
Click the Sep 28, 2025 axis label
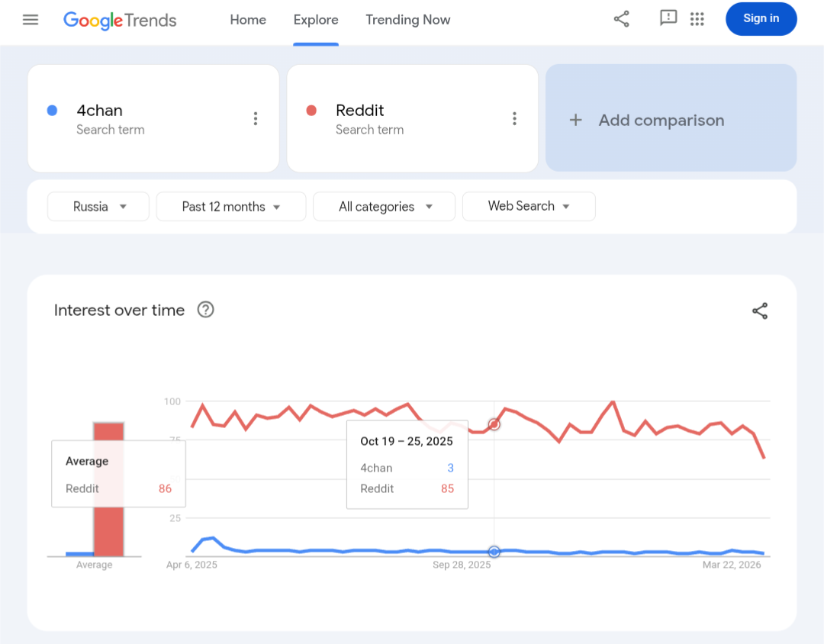(x=462, y=565)
